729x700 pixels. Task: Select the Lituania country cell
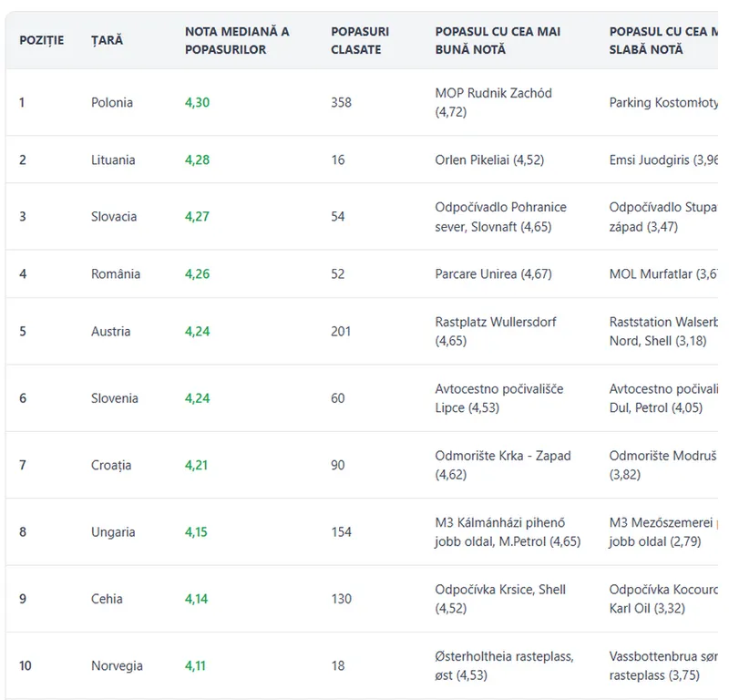(x=113, y=160)
